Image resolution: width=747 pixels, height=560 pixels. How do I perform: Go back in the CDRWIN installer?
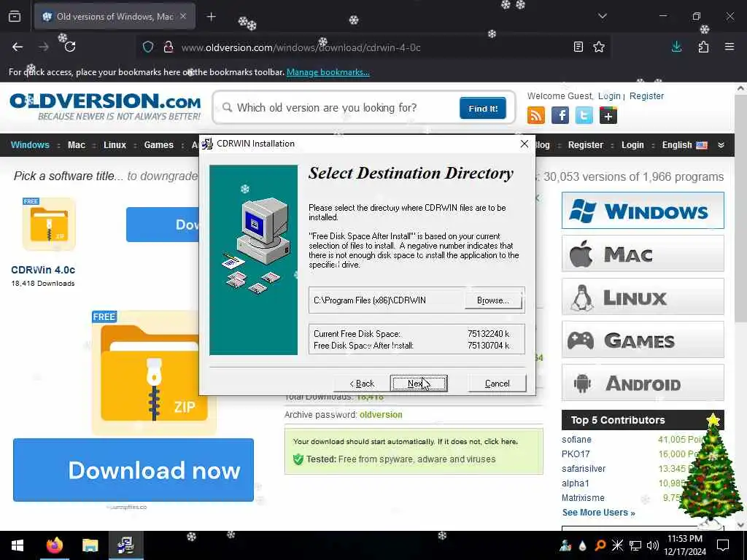[362, 384]
